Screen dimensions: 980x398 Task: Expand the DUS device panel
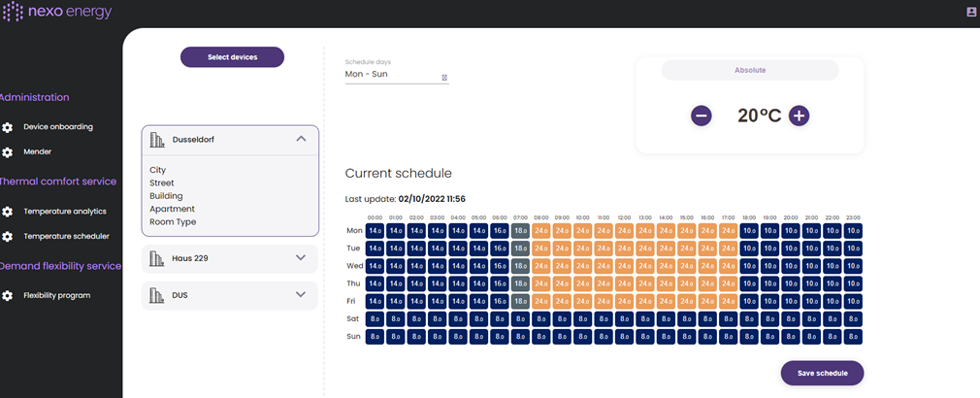(301, 294)
